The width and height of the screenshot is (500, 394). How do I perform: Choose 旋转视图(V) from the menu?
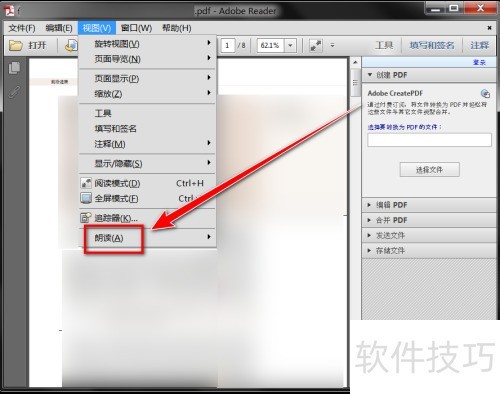148,44
